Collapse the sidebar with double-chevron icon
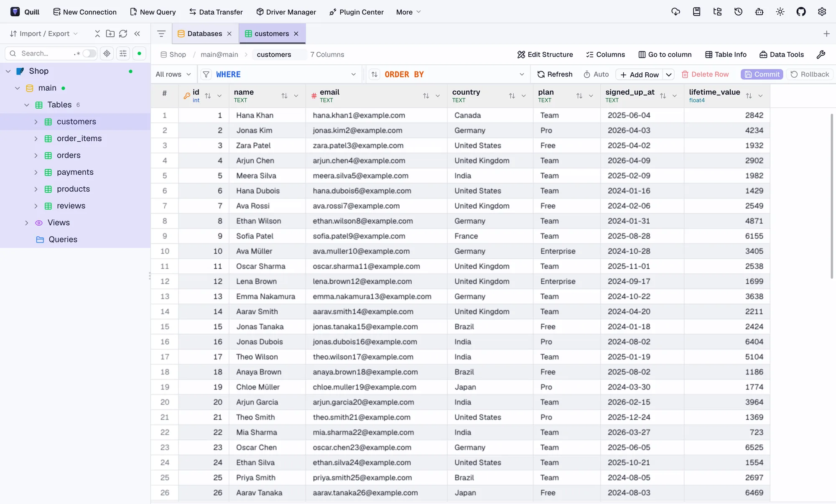The image size is (836, 504). click(x=137, y=33)
